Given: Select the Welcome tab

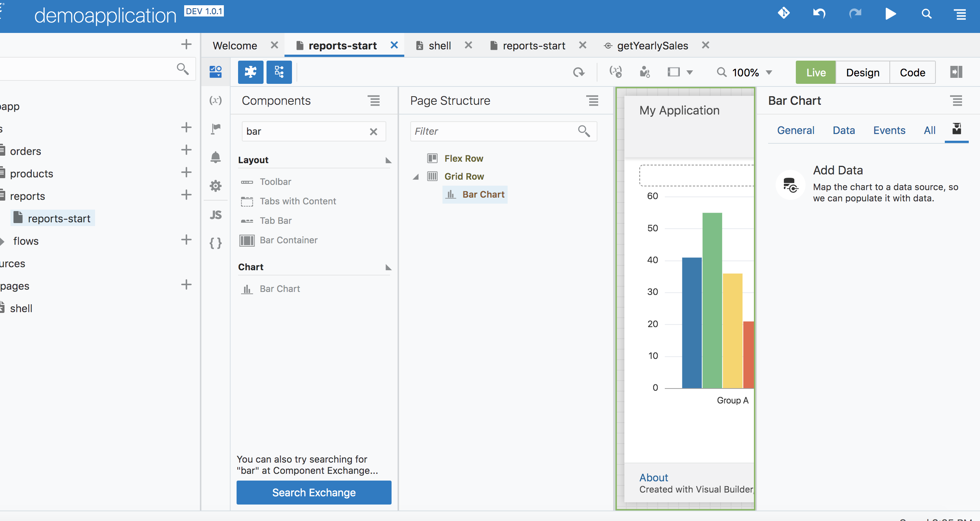Looking at the screenshot, I should (235, 46).
